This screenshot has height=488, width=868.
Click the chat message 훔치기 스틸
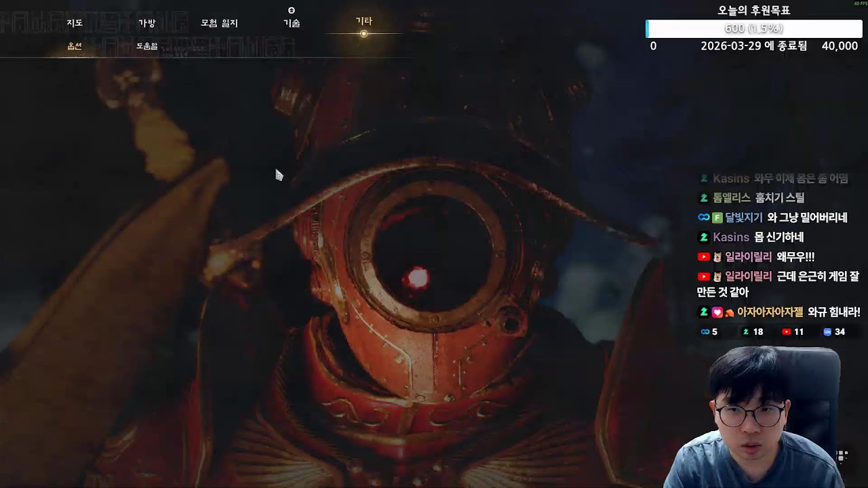coord(780,198)
